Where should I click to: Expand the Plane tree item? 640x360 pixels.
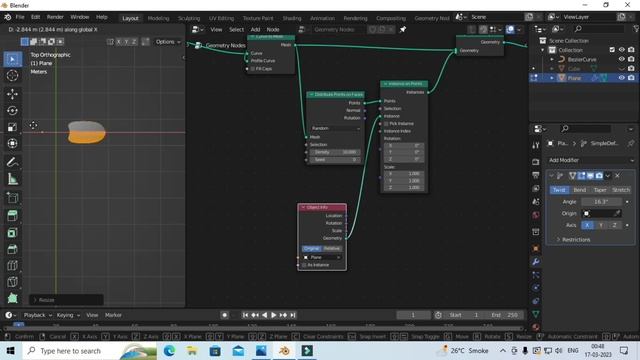(552, 78)
